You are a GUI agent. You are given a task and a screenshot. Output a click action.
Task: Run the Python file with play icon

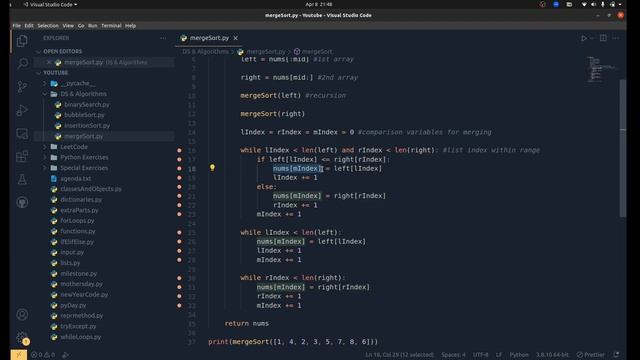(x=584, y=38)
